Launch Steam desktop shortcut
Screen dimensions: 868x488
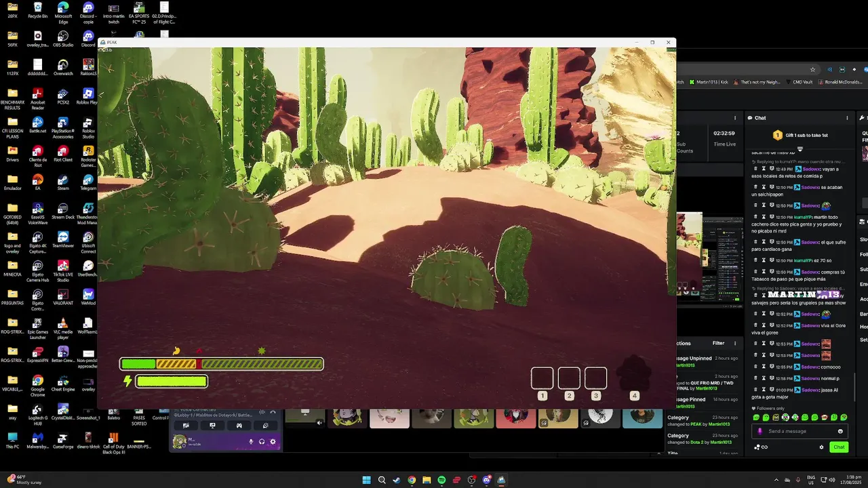tap(63, 182)
